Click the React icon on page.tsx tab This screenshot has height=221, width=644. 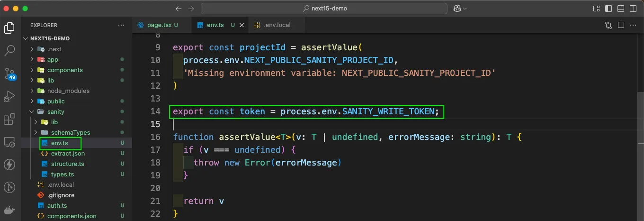click(x=141, y=25)
